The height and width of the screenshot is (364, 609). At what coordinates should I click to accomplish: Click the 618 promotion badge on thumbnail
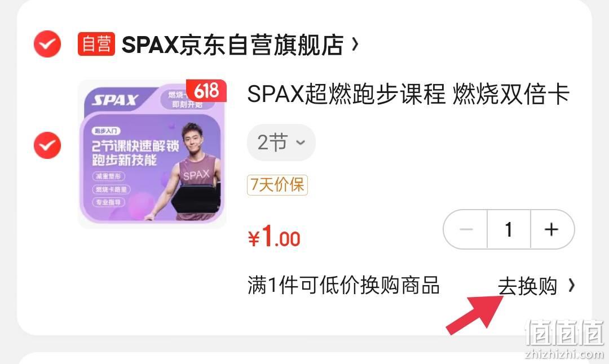206,91
